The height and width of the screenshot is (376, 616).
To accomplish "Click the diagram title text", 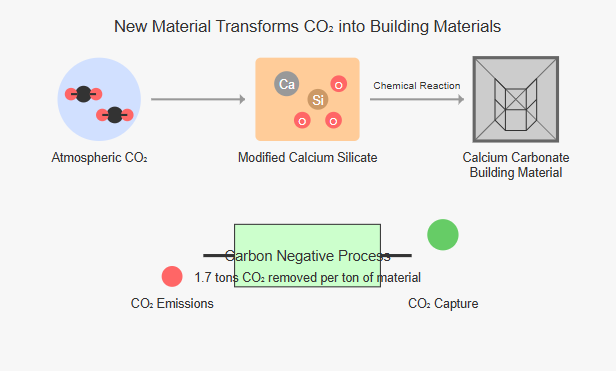I will (307, 27).
